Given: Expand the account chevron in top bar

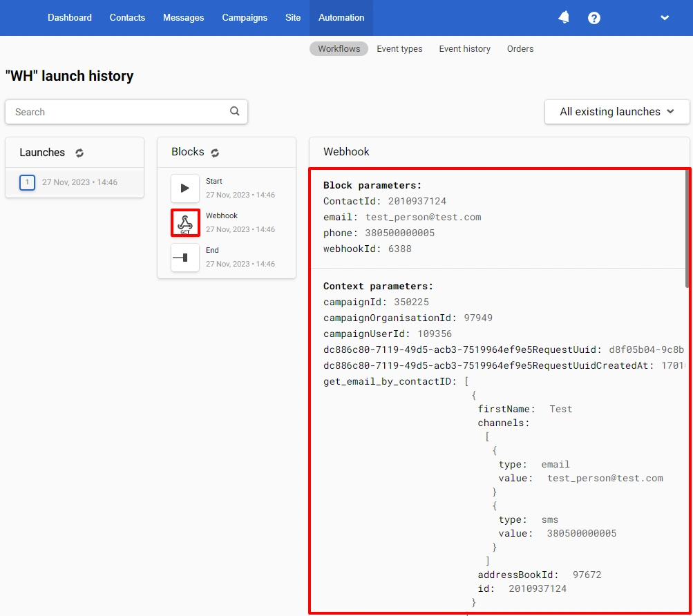Looking at the screenshot, I should pos(665,18).
